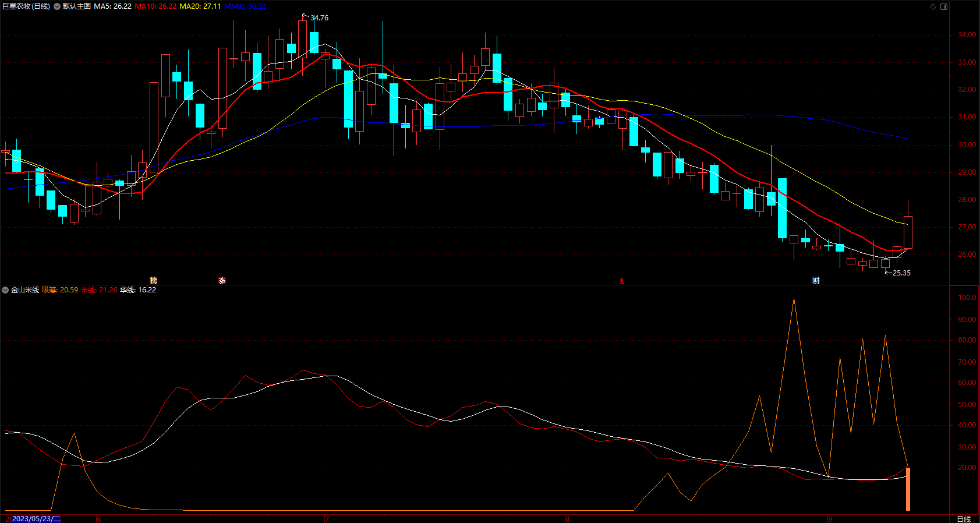
Task: Select the 米线: 21.26 value
Action: 99,290
